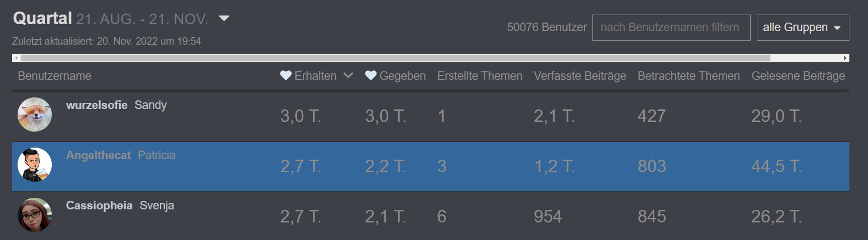The image size is (868, 240).
Task: Open Cassiopheia's avatar image
Action: pyautogui.click(x=35, y=215)
